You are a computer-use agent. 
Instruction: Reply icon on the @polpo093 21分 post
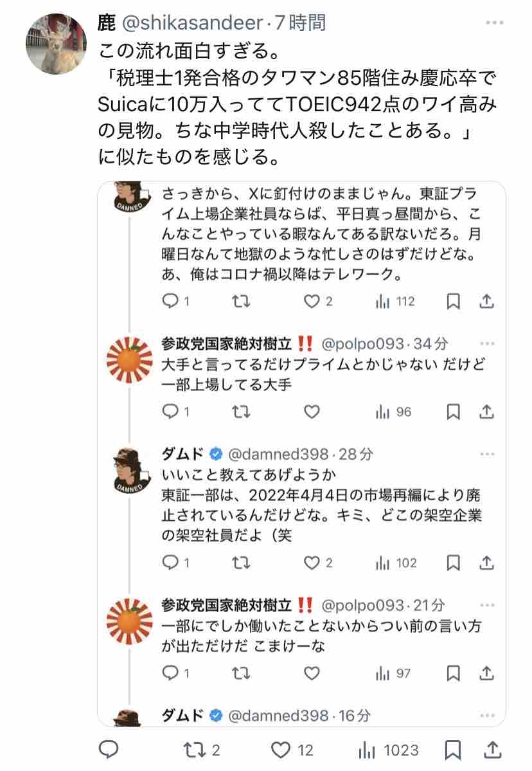click(x=170, y=673)
